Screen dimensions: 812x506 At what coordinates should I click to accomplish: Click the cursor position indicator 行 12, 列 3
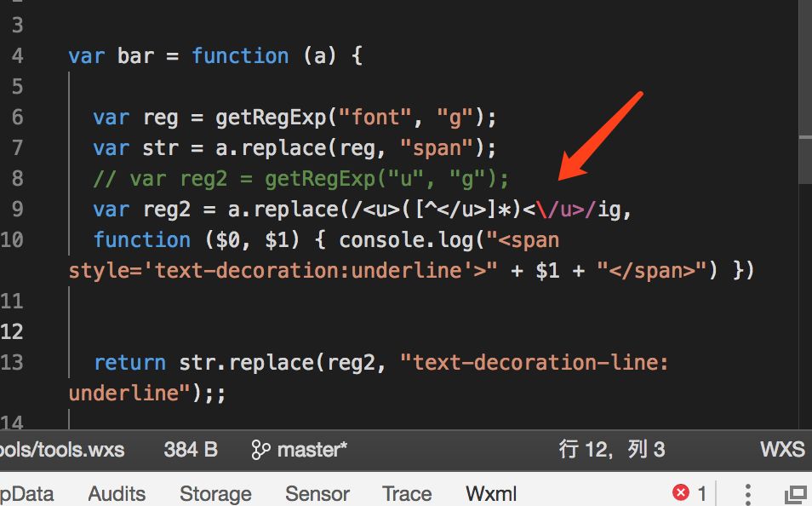point(612,449)
